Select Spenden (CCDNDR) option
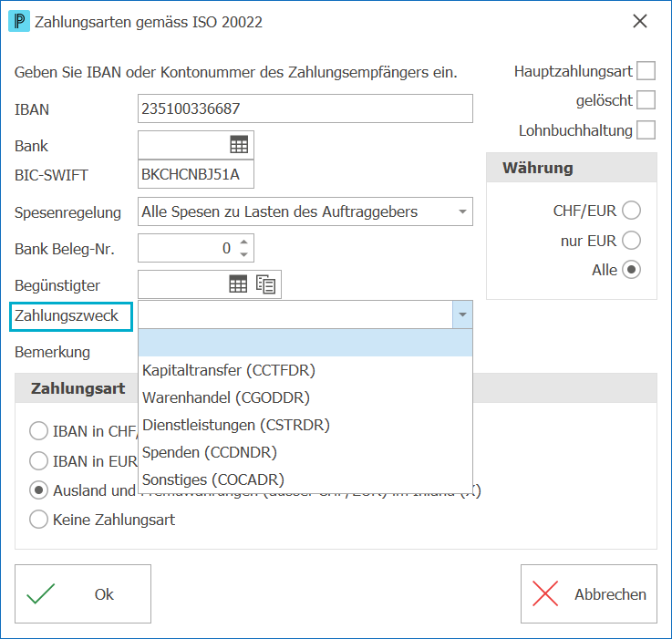Viewport: 672px width, 639px height. pos(305,452)
